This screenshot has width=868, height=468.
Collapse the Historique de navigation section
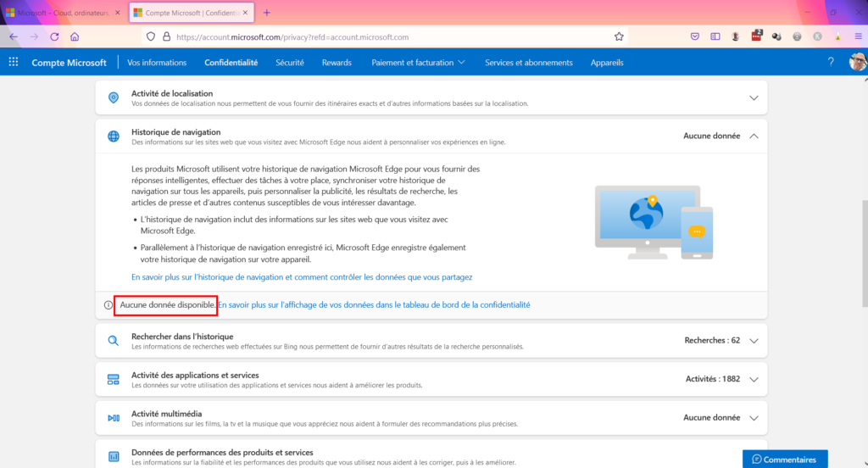point(754,136)
